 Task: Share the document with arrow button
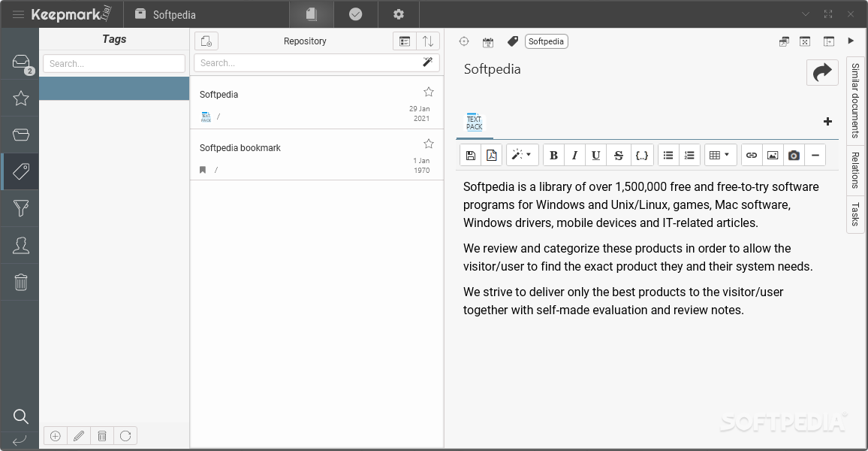[822, 73]
